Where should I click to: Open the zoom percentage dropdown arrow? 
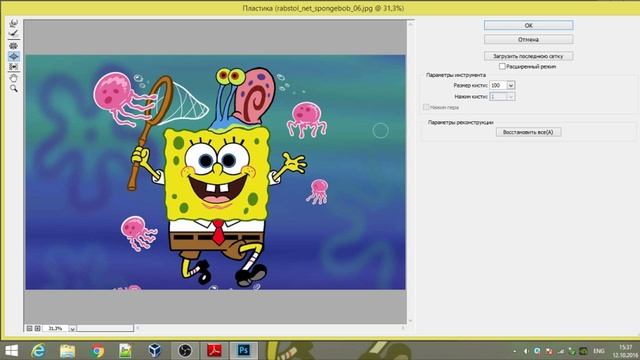tap(72, 328)
